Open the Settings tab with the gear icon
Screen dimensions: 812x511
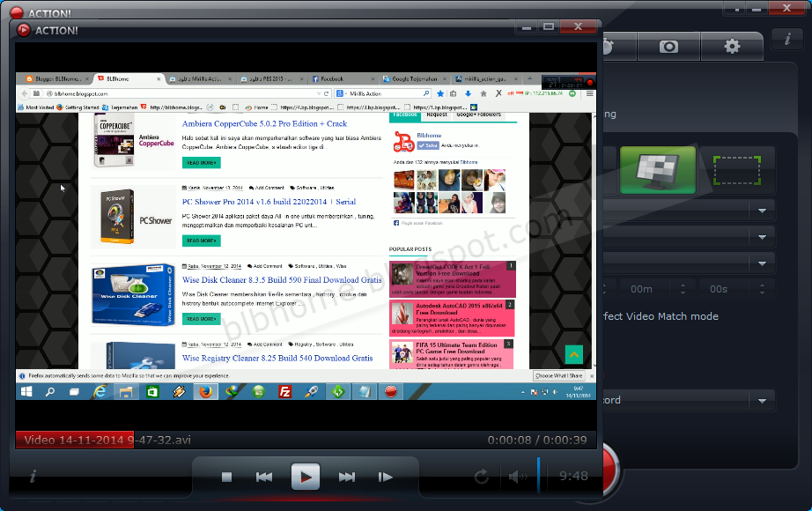tap(732, 47)
